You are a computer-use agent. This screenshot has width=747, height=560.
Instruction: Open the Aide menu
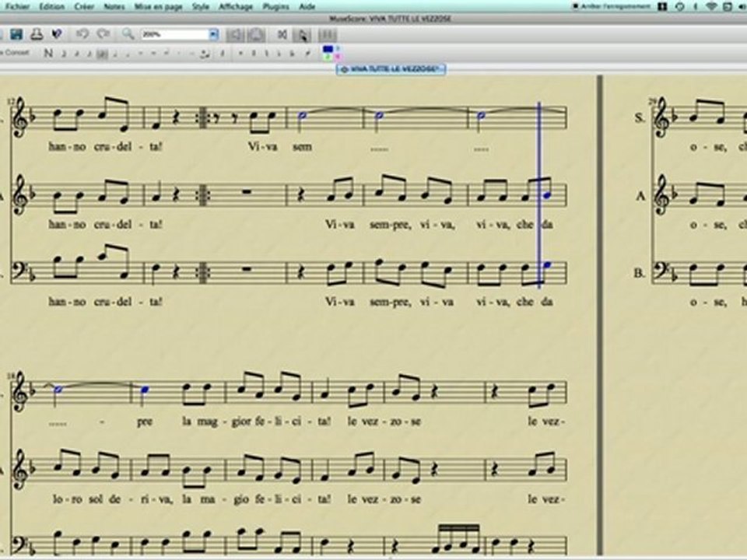coord(307,6)
